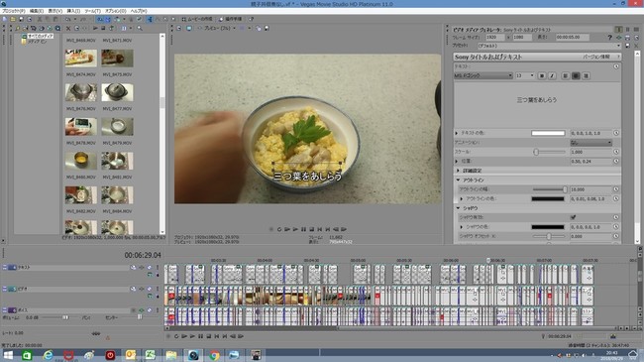
Task: Open the 編集(E) menu
Action: pos(37,11)
